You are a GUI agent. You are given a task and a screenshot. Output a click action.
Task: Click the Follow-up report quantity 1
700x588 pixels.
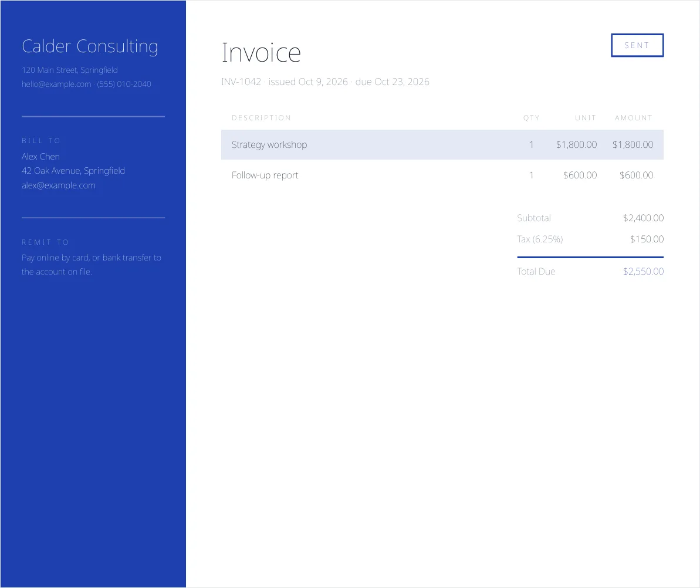(x=531, y=175)
